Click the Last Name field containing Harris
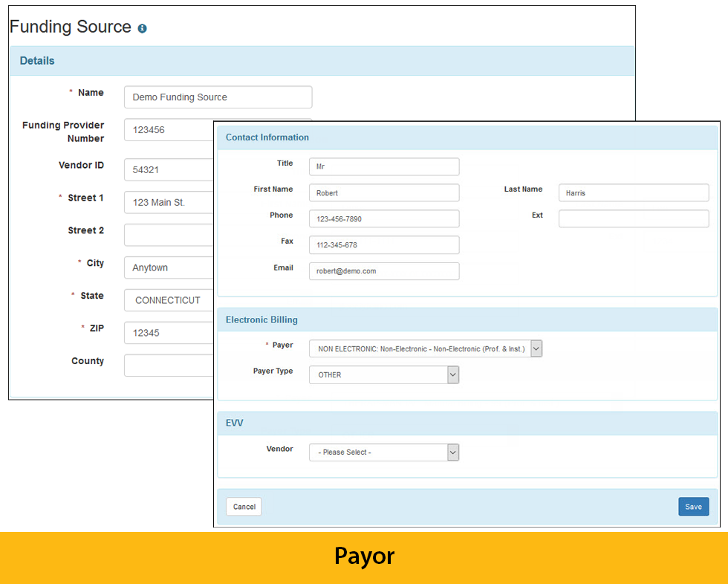This screenshot has height=584, width=728. pos(633,193)
